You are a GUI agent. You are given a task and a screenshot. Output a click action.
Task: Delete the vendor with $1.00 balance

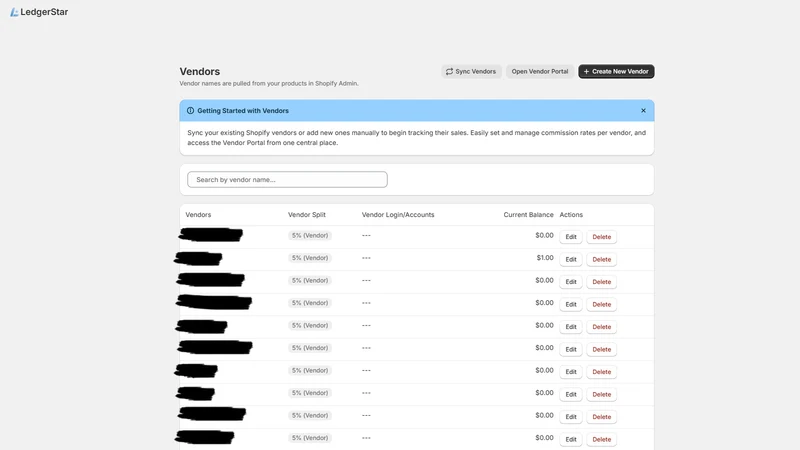(x=602, y=259)
